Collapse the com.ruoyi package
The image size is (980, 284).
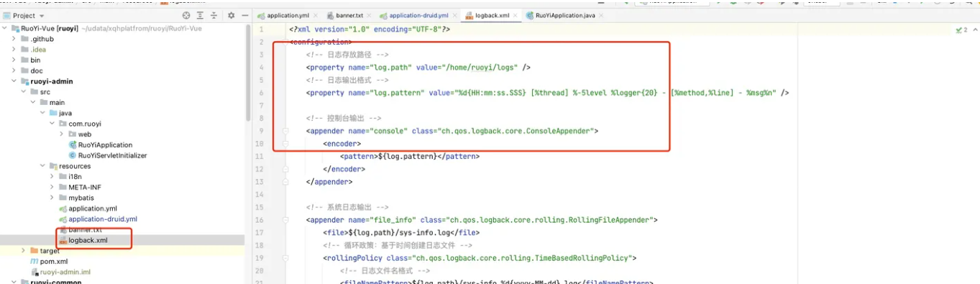click(x=52, y=124)
